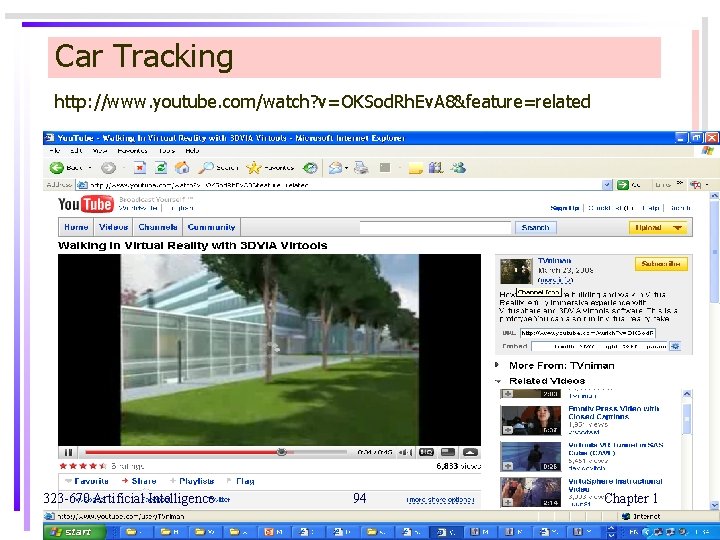The width and height of the screenshot is (720, 540).
Task: Open related video with 0:26 thumbnail
Action: [x=530, y=457]
